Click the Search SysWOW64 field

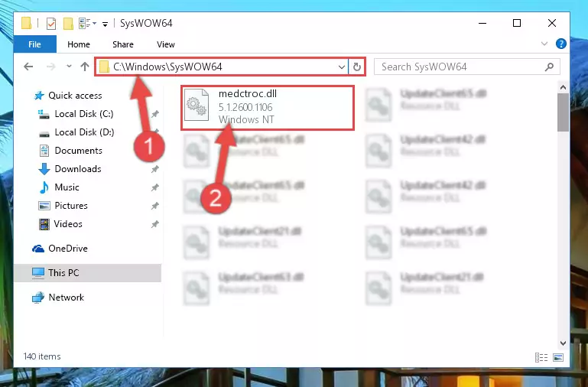(x=467, y=67)
